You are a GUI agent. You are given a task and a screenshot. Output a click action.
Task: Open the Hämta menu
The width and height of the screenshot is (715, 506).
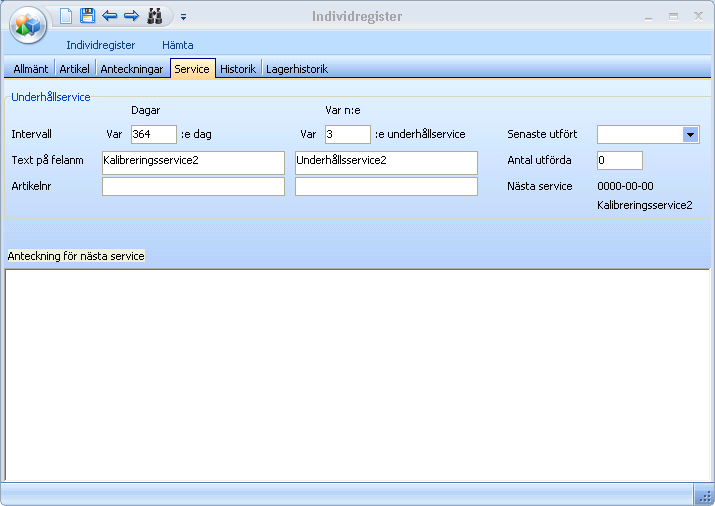pyautogui.click(x=178, y=45)
